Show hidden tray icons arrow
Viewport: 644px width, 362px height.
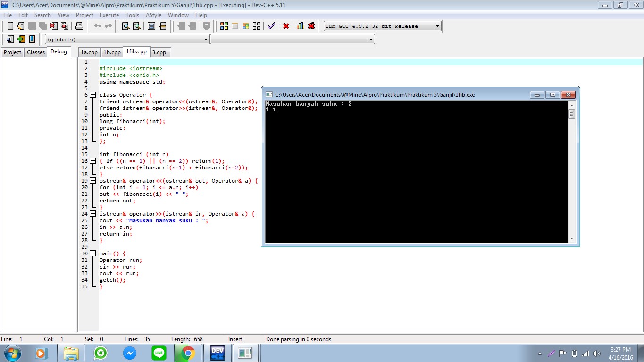click(540, 354)
